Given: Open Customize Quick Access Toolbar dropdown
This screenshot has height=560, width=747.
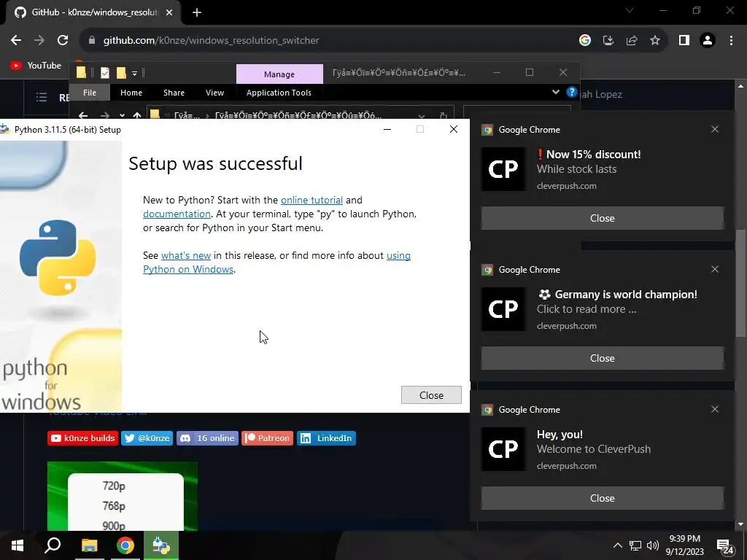Looking at the screenshot, I should point(135,74).
